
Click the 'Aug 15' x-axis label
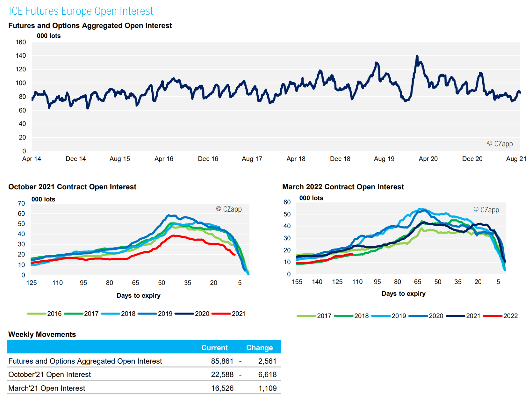pyautogui.click(x=120, y=159)
